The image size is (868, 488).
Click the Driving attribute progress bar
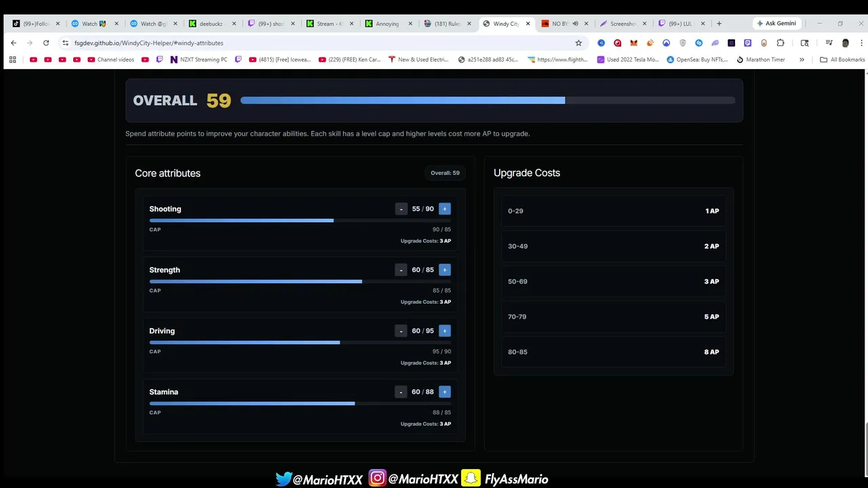pos(300,342)
